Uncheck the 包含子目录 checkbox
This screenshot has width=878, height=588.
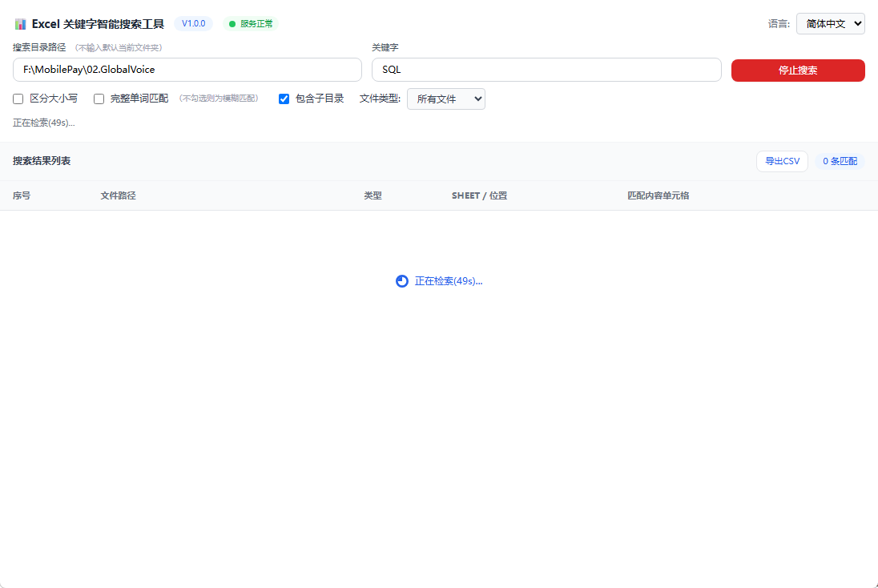click(x=284, y=99)
